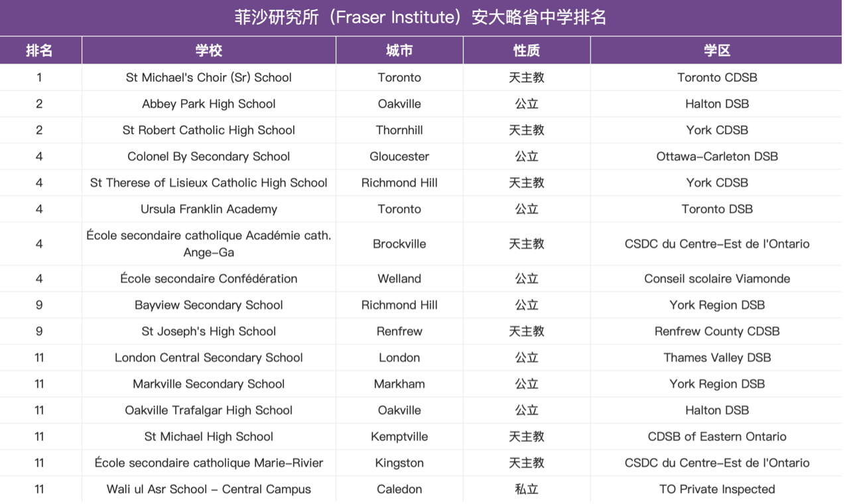Click the Toronto DSB district cell
The height and width of the screenshot is (504, 845).
717,210
